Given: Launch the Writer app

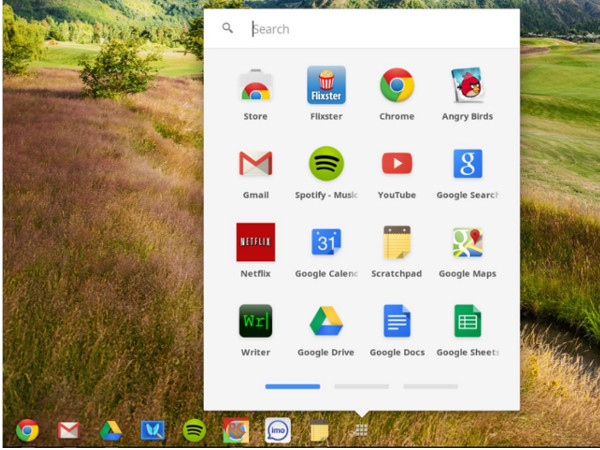Looking at the screenshot, I should pyautogui.click(x=256, y=321).
